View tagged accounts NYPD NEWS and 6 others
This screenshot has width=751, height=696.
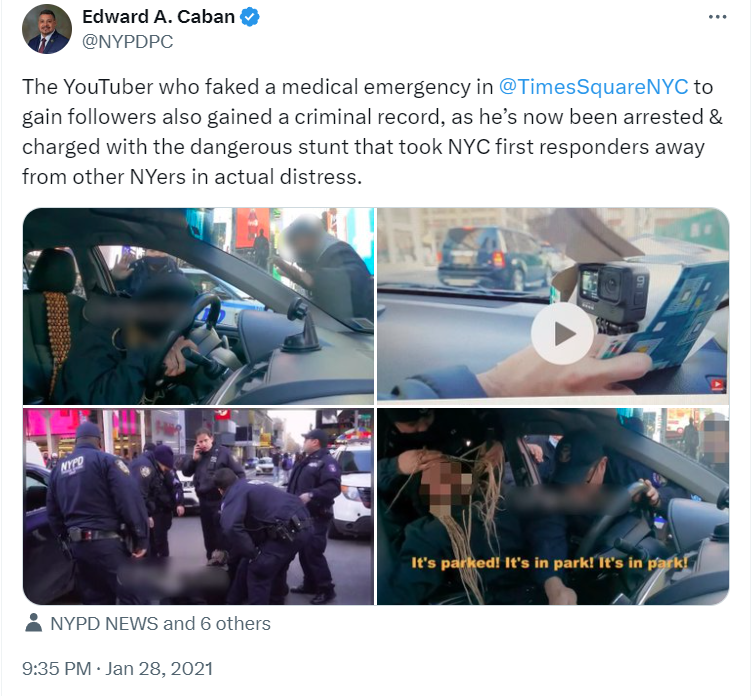(160, 624)
